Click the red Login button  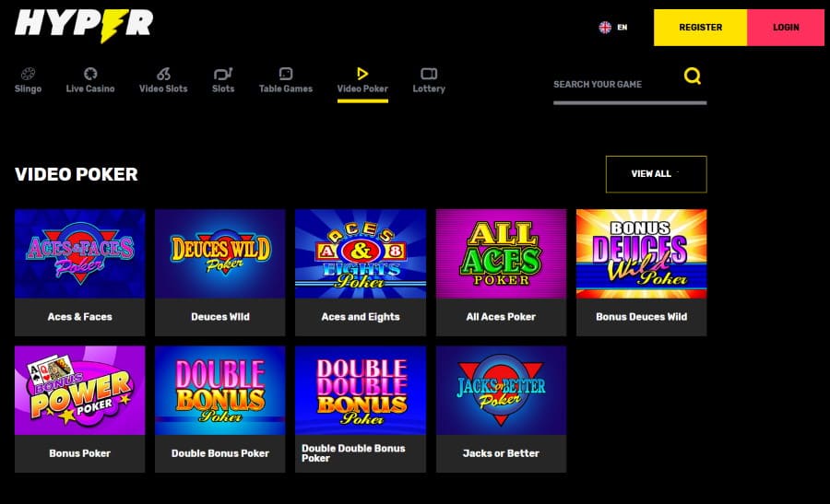(786, 28)
